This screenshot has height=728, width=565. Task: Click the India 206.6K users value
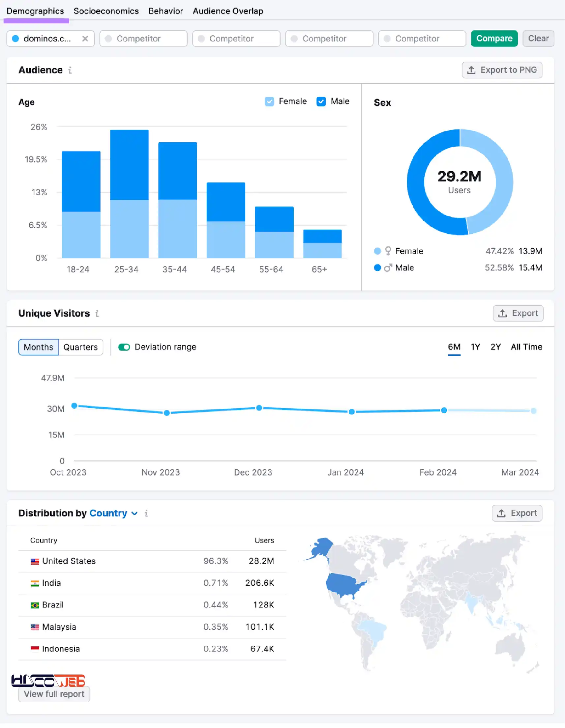coord(260,584)
